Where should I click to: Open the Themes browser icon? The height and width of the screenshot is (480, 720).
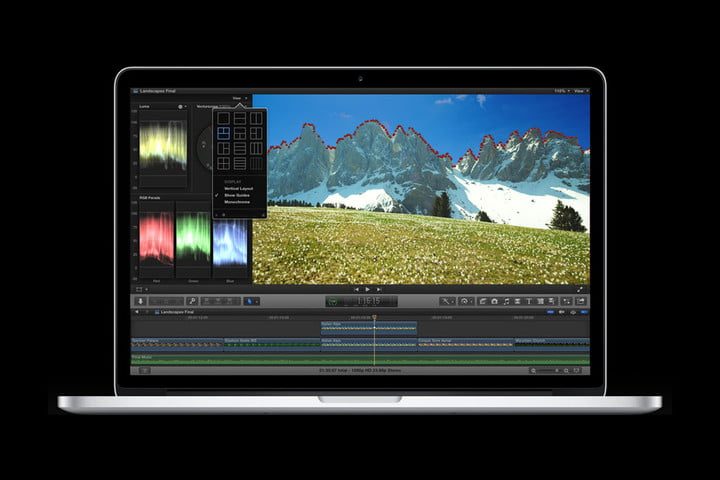tap(551, 301)
